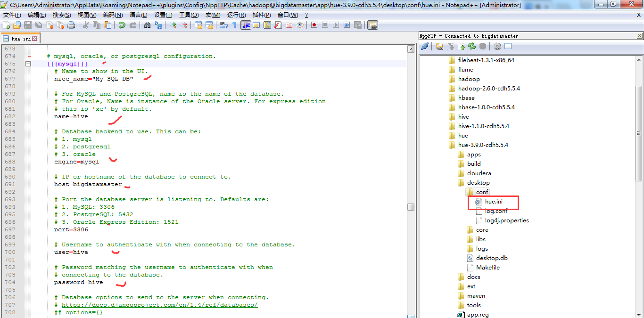The image size is (644, 318).
Task: Select the desktop folder in NppFTP tree
Action: 479,183
